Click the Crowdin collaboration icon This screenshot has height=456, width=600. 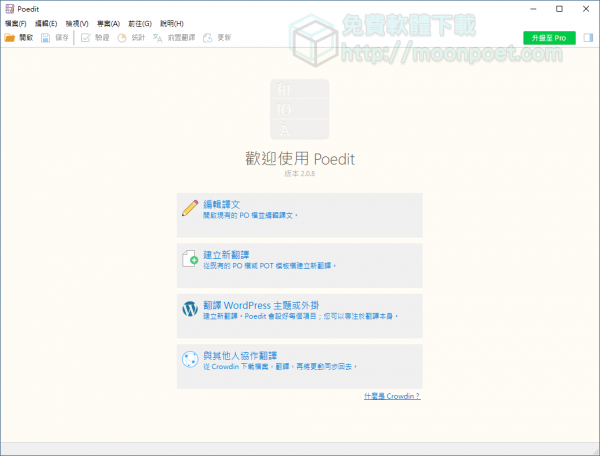190,359
